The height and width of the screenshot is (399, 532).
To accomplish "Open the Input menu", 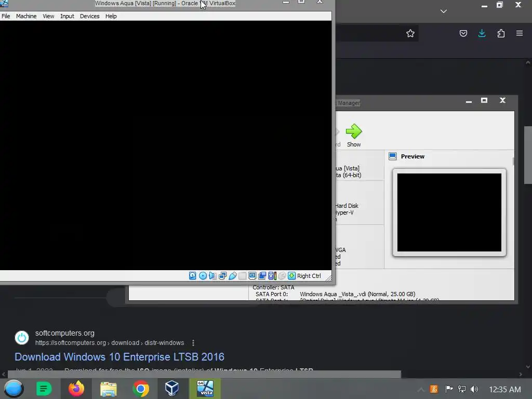I will [67, 16].
